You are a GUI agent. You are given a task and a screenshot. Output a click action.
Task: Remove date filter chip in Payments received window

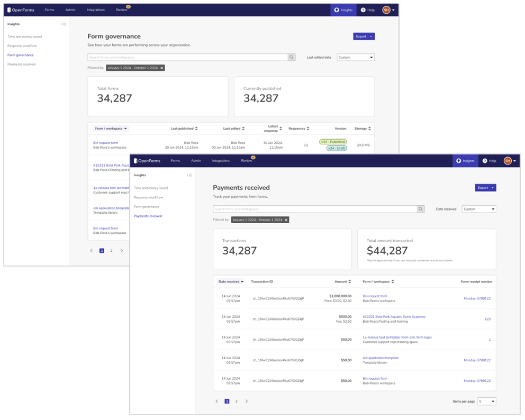point(286,220)
